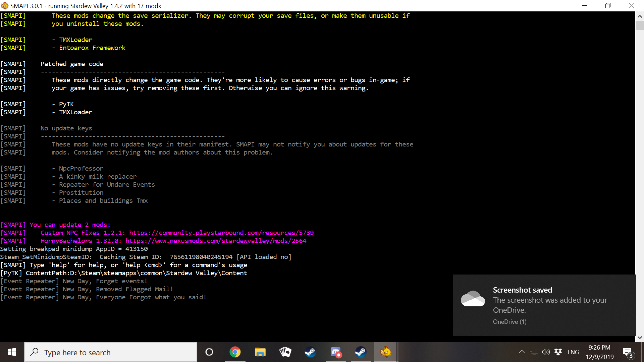Viewport: 644px width, 362px height.
Task: Open second Steam icon in taskbar
Action: pos(361,352)
